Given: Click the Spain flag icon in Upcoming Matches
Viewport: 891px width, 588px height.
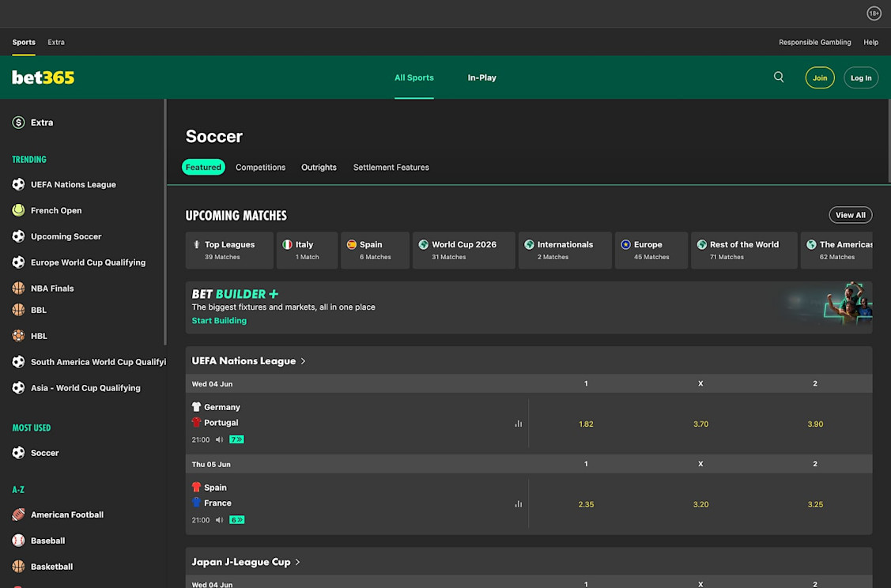Looking at the screenshot, I should pyautogui.click(x=352, y=244).
